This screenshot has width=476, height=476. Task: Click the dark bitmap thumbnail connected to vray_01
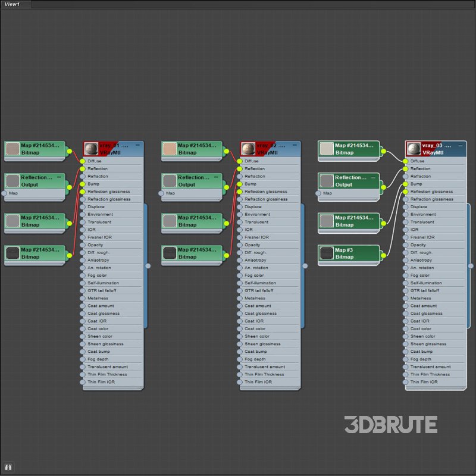tap(12, 253)
